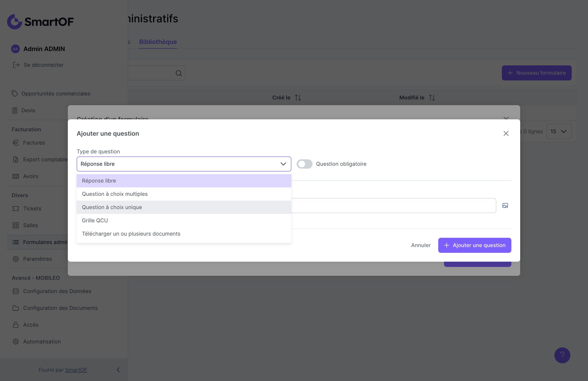Switch to the Bibliothèque tab
588x381 pixels.
(x=158, y=42)
